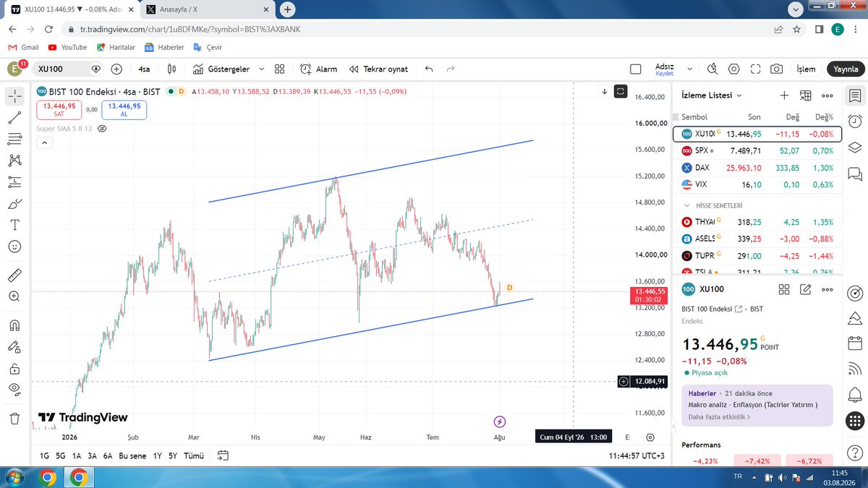Set chart range to 1G
This screenshot has width=868, height=488.
click(x=44, y=455)
